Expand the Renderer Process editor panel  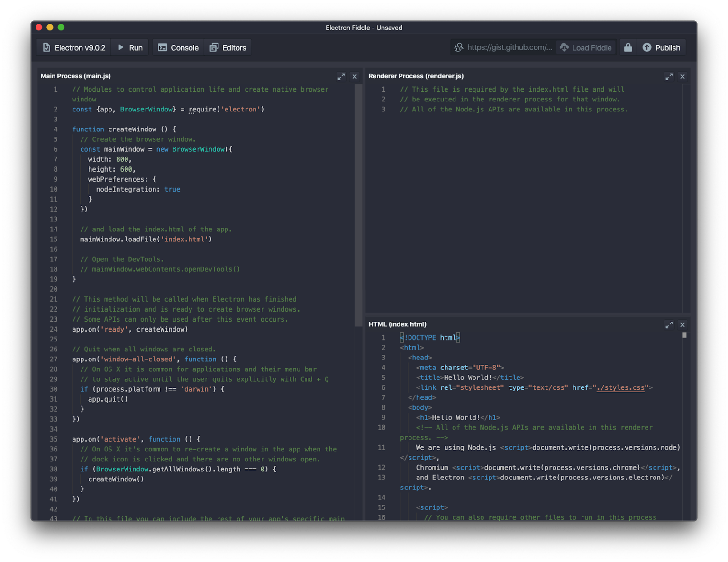(x=669, y=76)
